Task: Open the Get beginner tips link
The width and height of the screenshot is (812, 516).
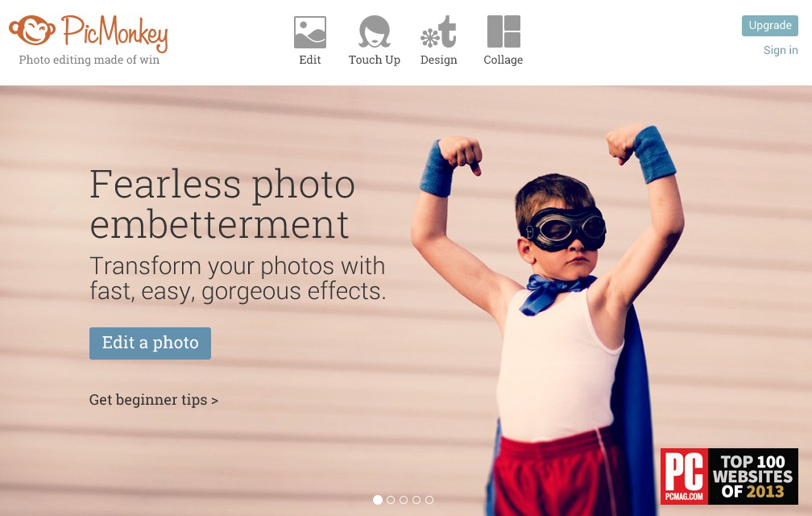Action: pos(153,400)
